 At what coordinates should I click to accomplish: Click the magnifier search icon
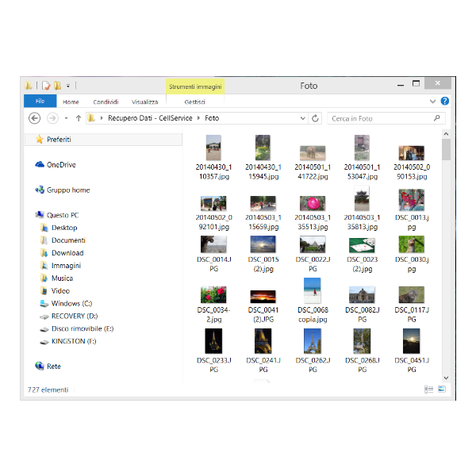tap(437, 117)
